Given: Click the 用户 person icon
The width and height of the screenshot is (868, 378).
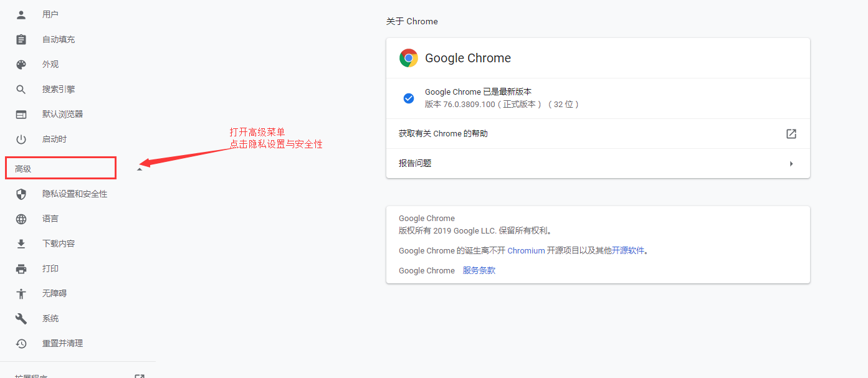Looking at the screenshot, I should click(x=21, y=14).
